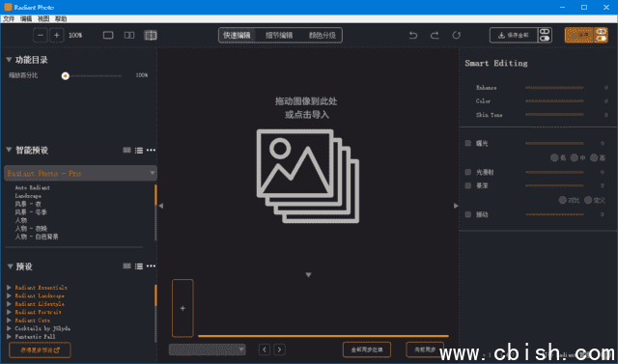Open the 文件 menu
Image resolution: width=618 pixels, height=364 pixels.
tap(9, 19)
